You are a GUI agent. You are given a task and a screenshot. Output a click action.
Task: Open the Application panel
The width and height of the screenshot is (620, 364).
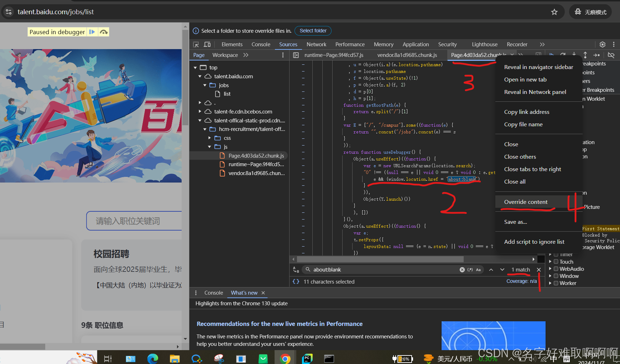tap(416, 44)
